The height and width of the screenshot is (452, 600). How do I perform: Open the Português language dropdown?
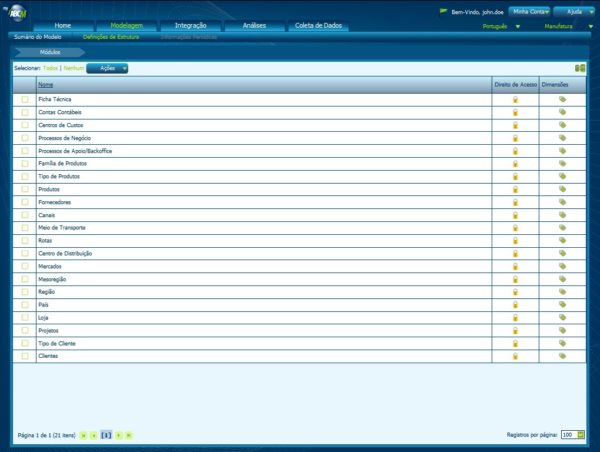click(x=501, y=27)
